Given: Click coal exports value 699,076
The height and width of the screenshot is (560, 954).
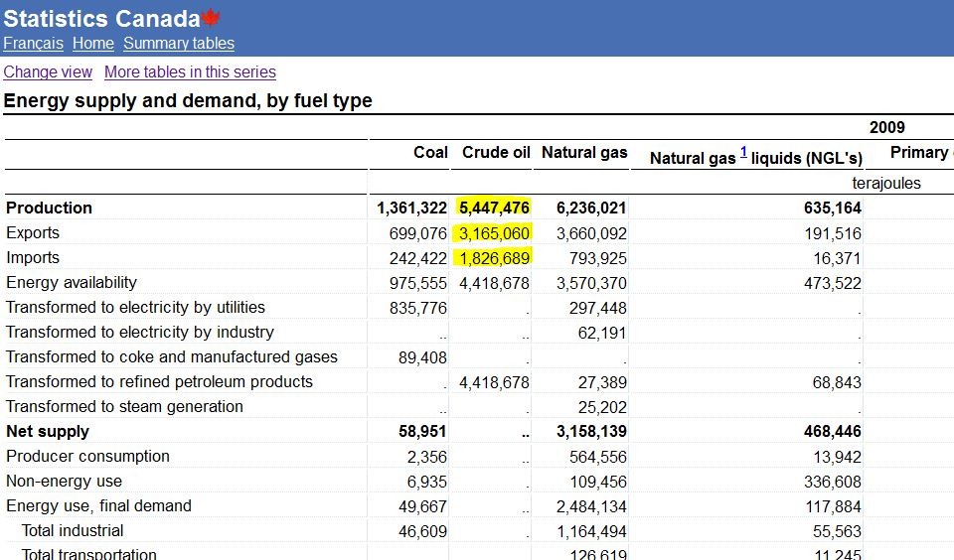Looking at the screenshot, I should point(418,233).
